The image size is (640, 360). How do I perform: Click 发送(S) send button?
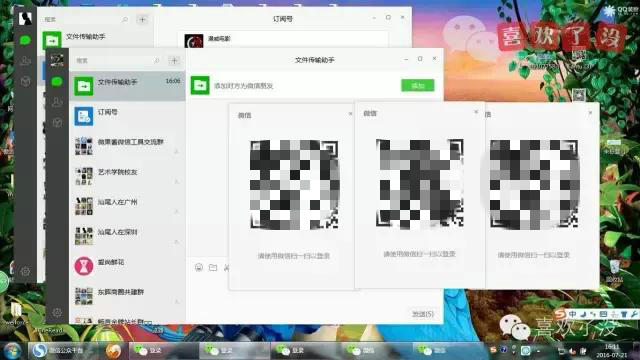point(423,314)
